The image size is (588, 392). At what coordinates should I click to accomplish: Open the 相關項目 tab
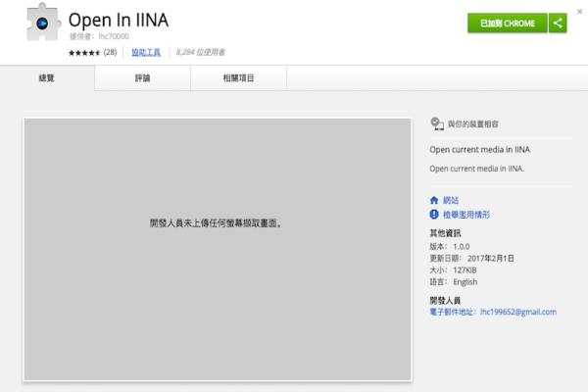pos(238,78)
